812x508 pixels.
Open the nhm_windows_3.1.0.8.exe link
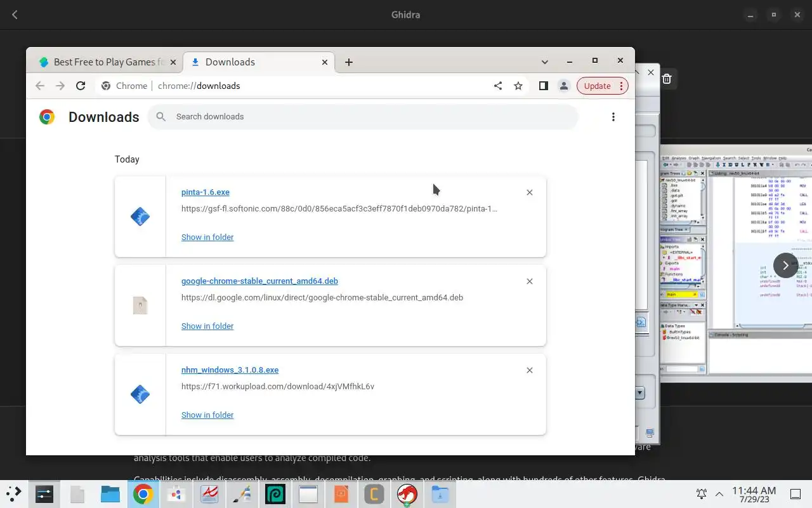230,370
